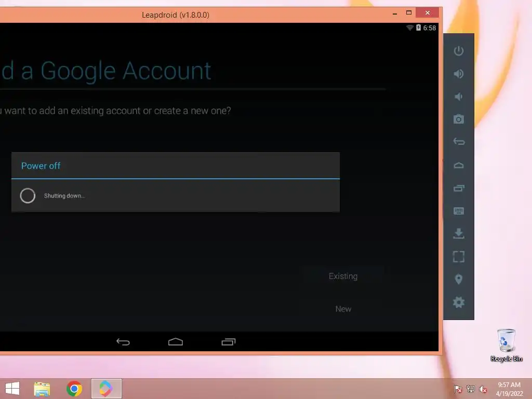Click the battery icon in Android status bar
Viewport: 532px width, 399px height.
pyautogui.click(x=418, y=28)
